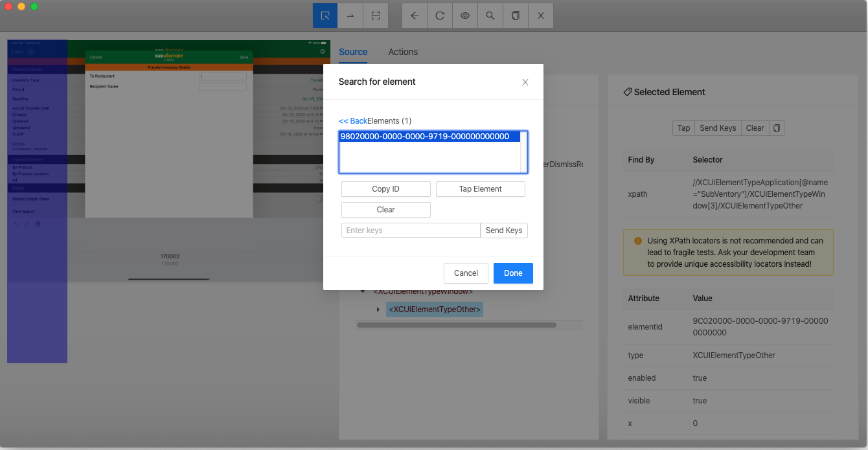
Task: Select XCUIElementTypeOther node in source tree
Action: point(435,310)
